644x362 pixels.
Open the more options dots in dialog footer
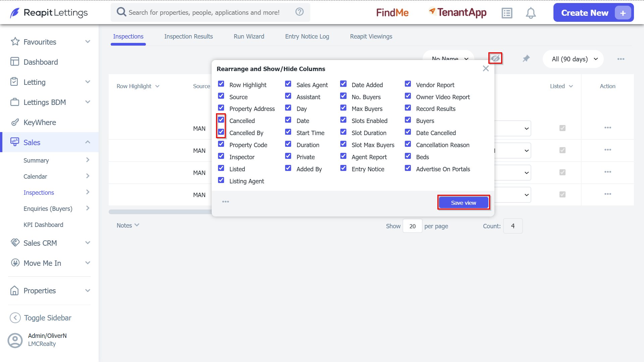[x=225, y=201]
